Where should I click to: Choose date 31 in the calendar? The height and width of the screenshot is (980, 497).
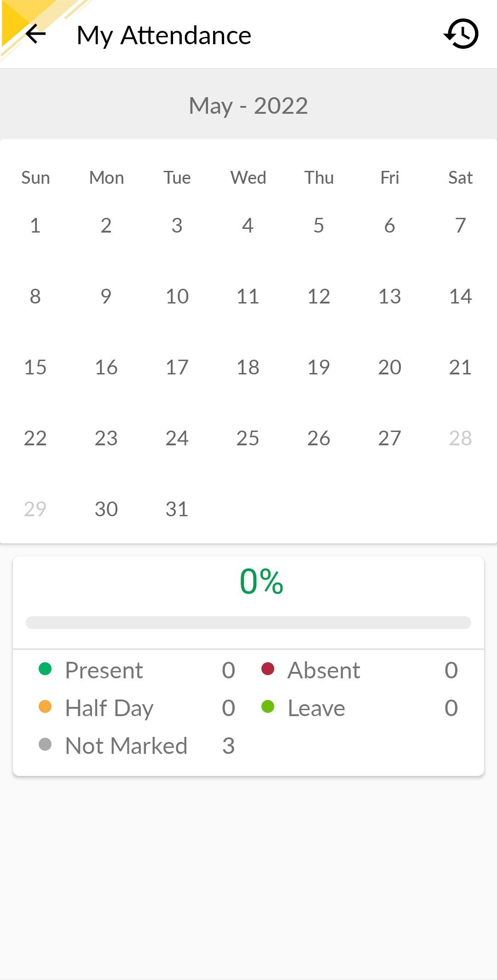(x=177, y=509)
